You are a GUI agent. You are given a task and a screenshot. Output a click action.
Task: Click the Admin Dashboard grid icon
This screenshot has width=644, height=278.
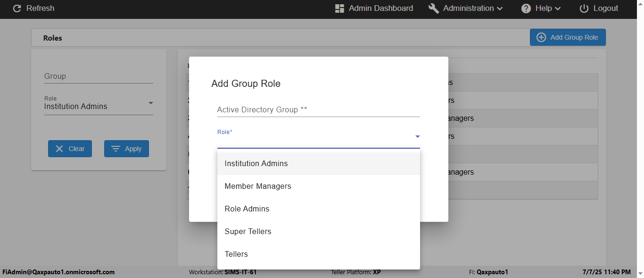(339, 8)
